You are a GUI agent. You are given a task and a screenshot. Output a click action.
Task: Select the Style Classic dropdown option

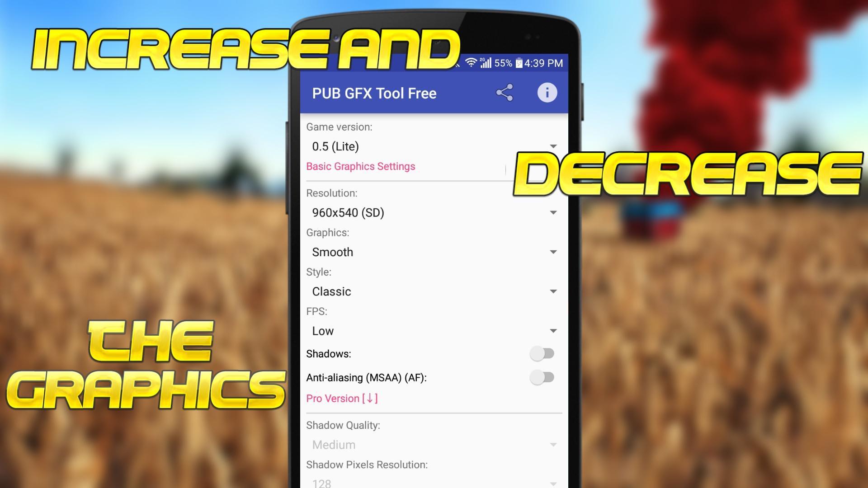434,291
